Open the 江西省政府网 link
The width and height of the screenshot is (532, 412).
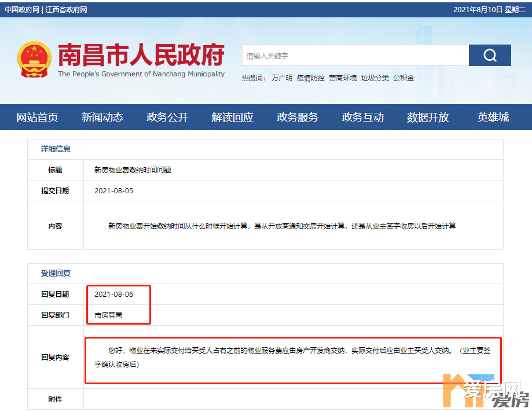coord(66,9)
